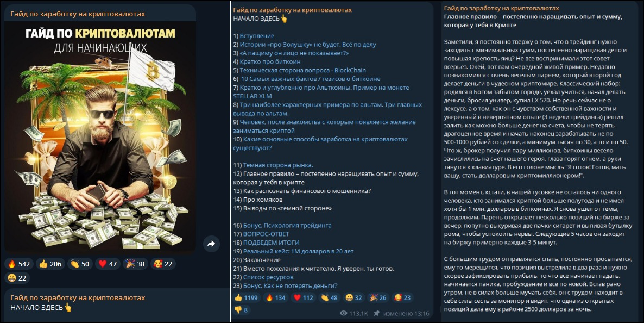Open «Бонус. Как не потерять деньги?» link
This screenshot has height=323, width=644.
coord(290,286)
